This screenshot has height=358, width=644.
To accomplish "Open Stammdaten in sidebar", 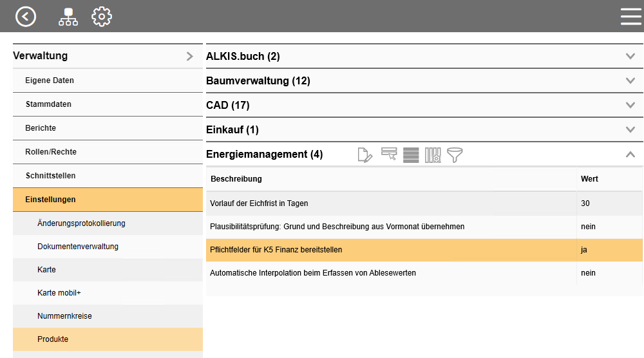I will [x=108, y=104].
